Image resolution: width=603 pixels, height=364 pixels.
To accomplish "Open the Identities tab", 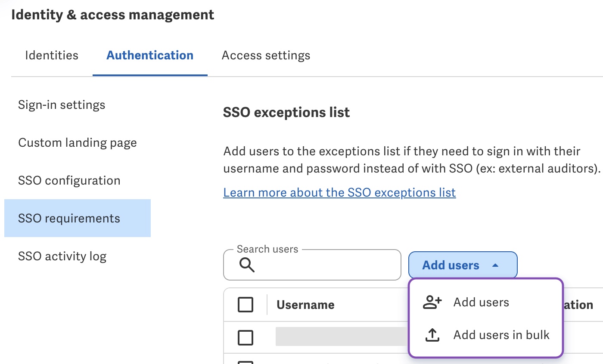I will 52,56.
